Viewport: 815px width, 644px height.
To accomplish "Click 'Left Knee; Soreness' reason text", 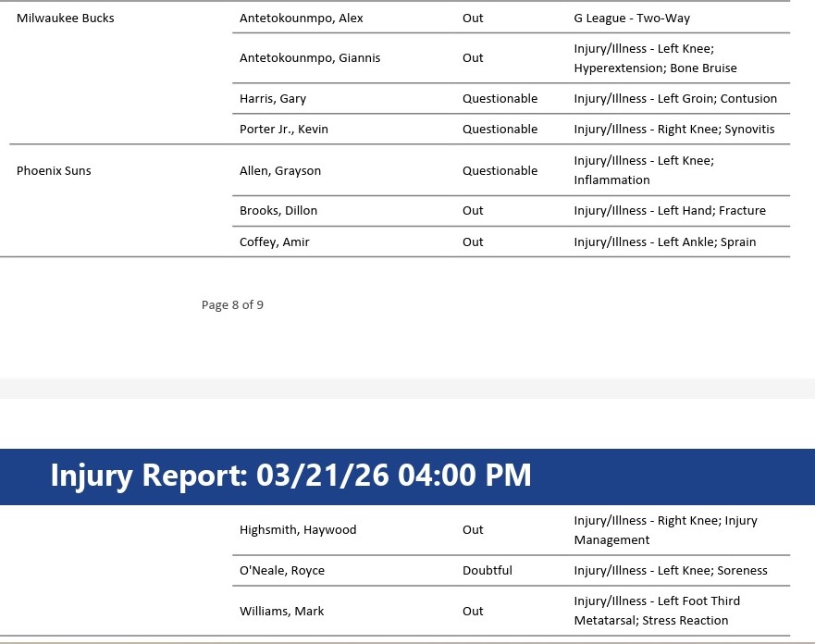I will tap(712, 571).
